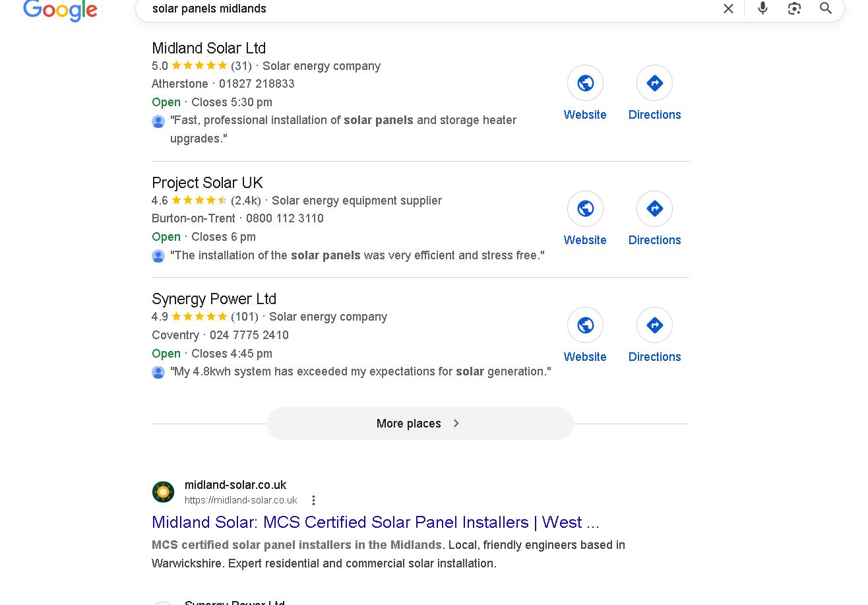Viewport: 868px width, 605px height.
Task: Open Synergy Power Ltd website icon
Action: (x=585, y=325)
